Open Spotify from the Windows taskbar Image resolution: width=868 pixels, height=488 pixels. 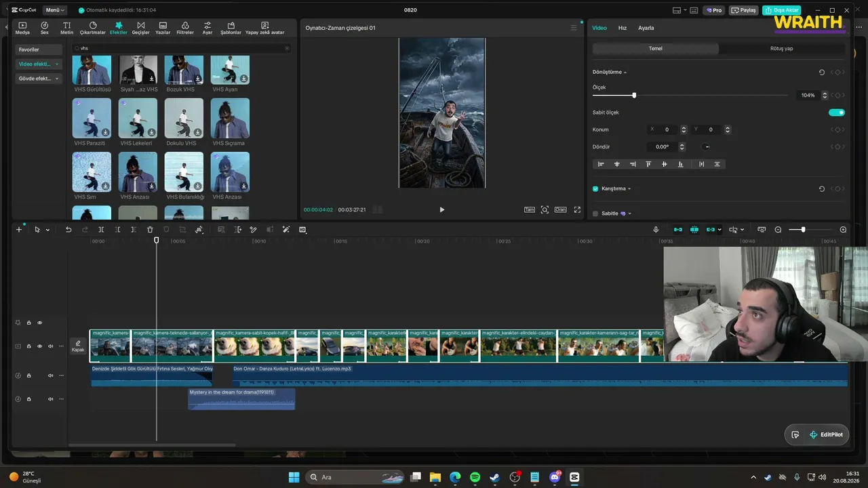coord(475,477)
